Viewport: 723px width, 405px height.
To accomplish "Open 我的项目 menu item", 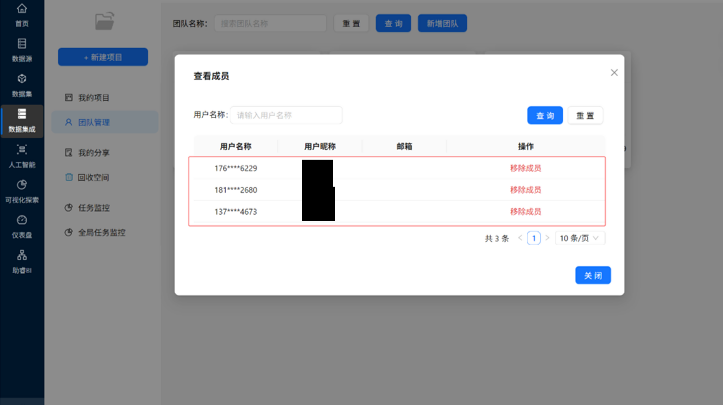I will (x=105, y=97).
